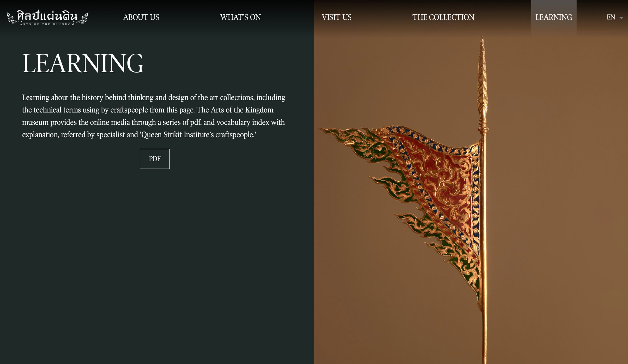Click the golden spear tip of the flagpole
628x364 pixels.
pyautogui.click(x=483, y=75)
